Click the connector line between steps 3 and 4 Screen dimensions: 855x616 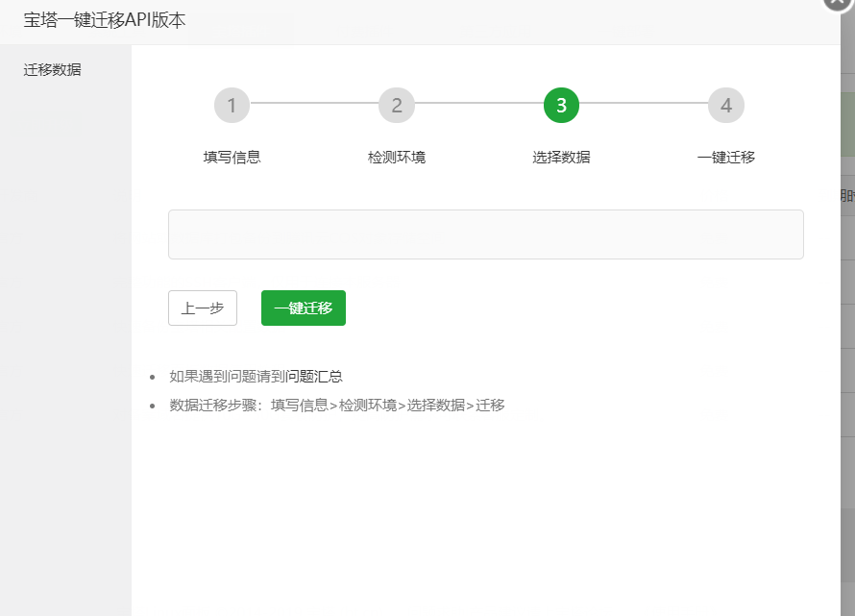tap(644, 106)
